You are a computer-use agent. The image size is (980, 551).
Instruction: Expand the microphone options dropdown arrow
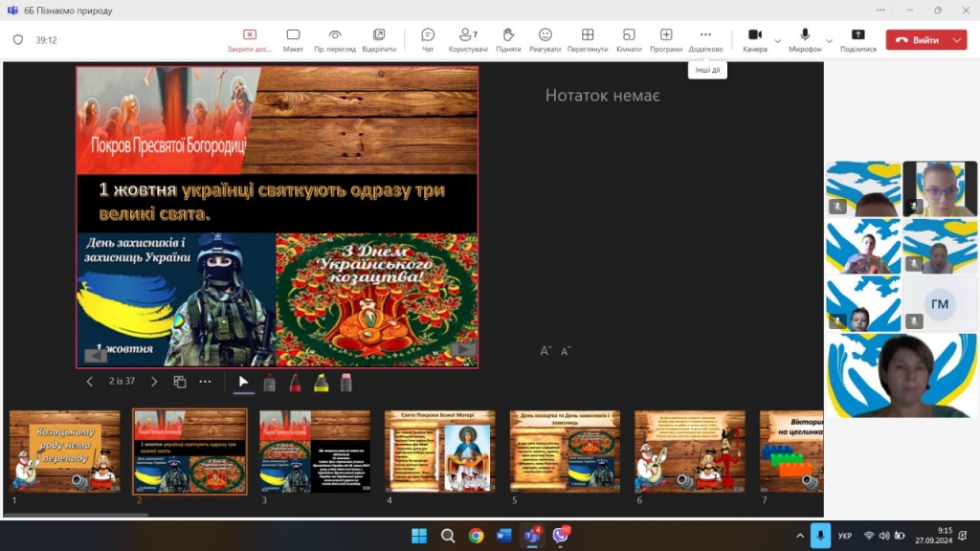[829, 41]
